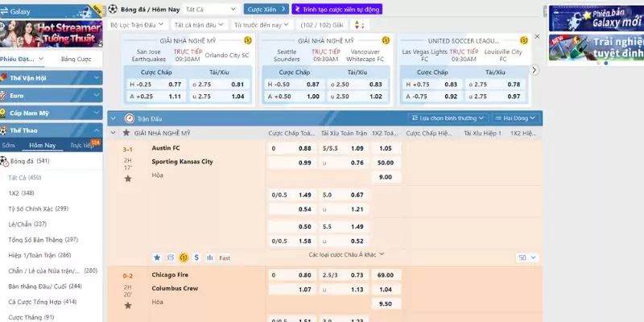Click the coin icon on San Jose Earthquakes card

tap(248, 41)
